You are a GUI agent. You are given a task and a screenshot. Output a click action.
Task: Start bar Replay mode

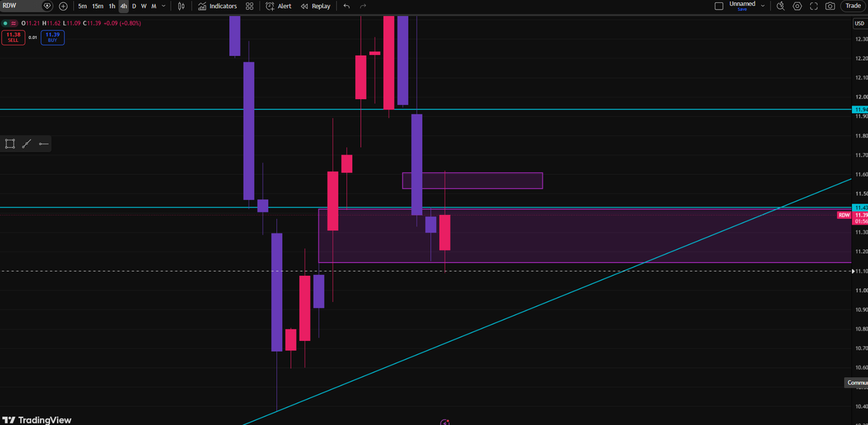click(316, 6)
